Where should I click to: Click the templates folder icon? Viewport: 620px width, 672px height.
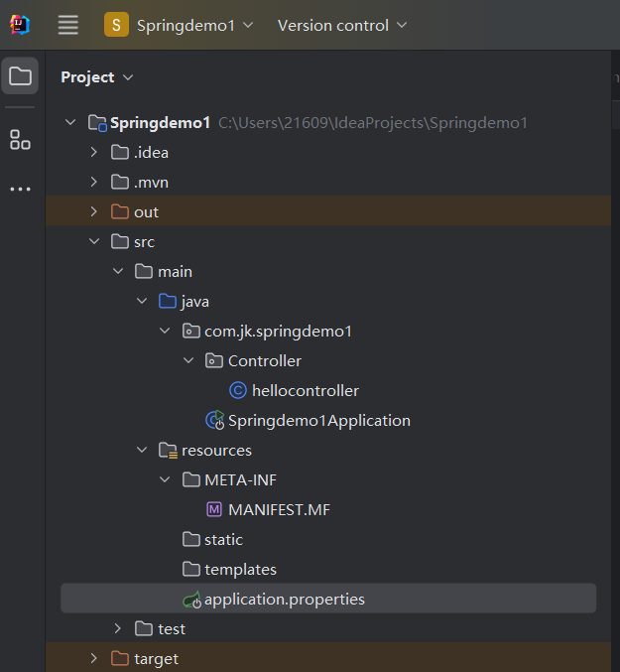coord(191,569)
